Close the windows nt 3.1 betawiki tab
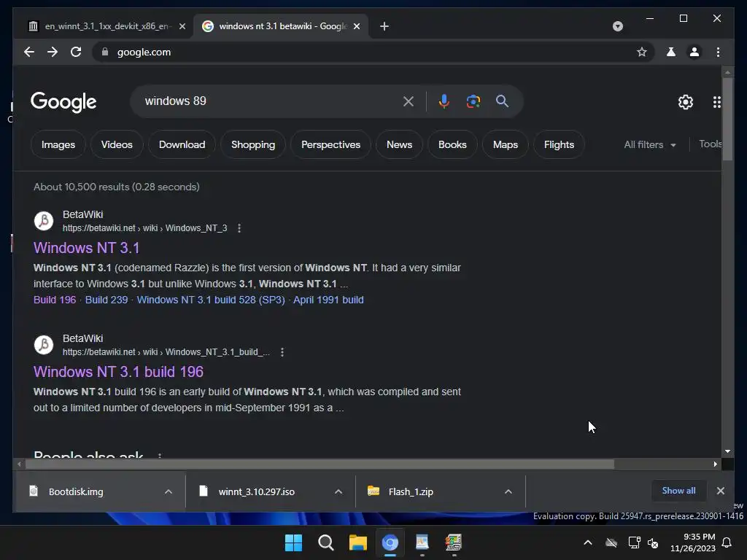The height and width of the screenshot is (560, 747). (x=356, y=26)
